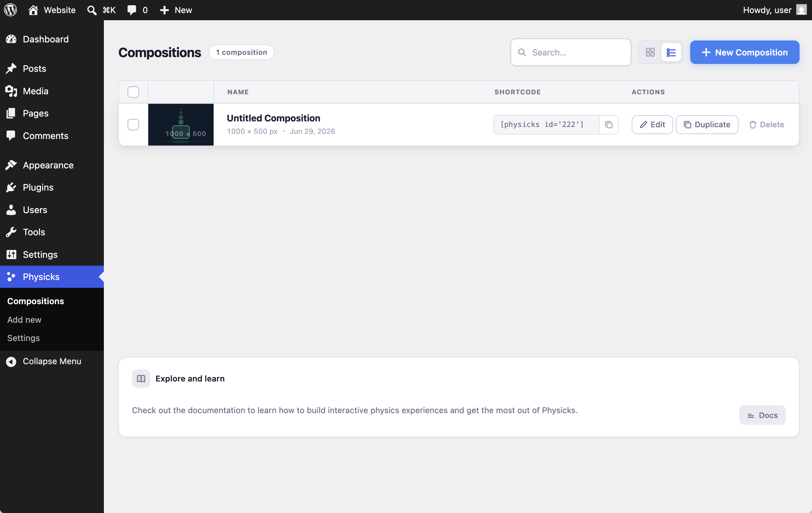
Task: Go to Dashboard in the sidebar
Action: (52, 39)
